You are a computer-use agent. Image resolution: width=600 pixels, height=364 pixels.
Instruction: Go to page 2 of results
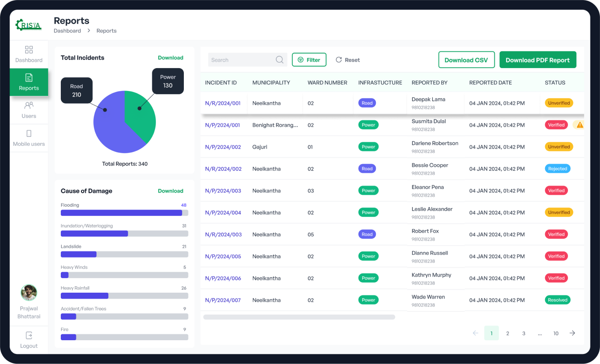[508, 333]
